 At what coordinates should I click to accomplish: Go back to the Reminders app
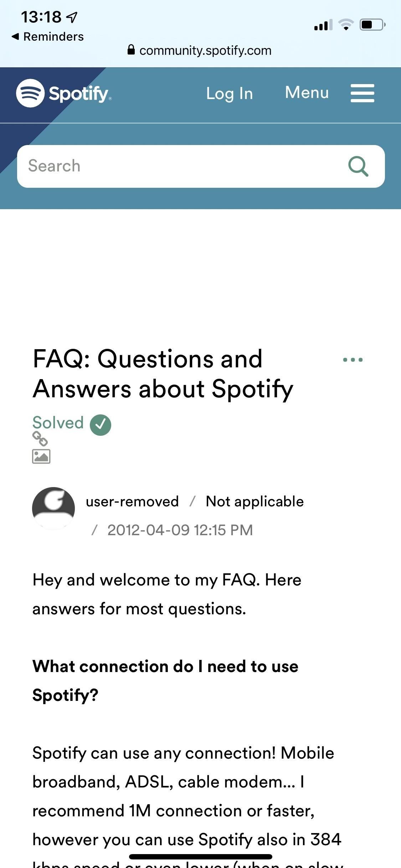pos(48,36)
